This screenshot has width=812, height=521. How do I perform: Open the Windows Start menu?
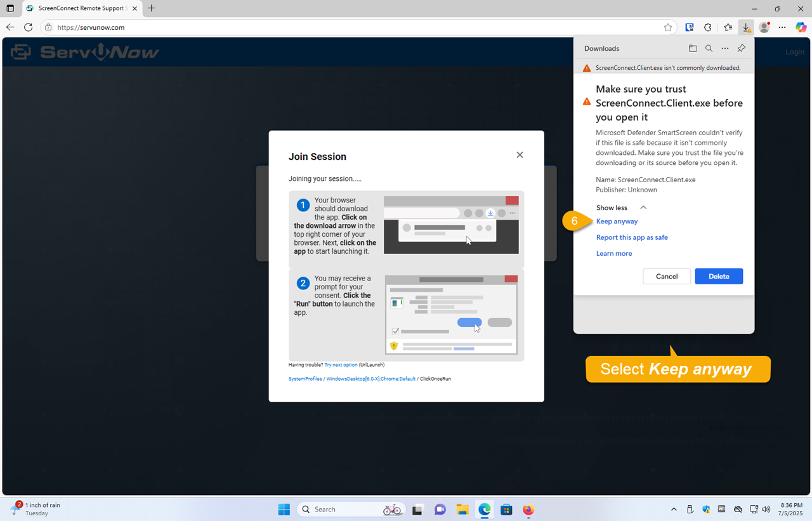284,510
